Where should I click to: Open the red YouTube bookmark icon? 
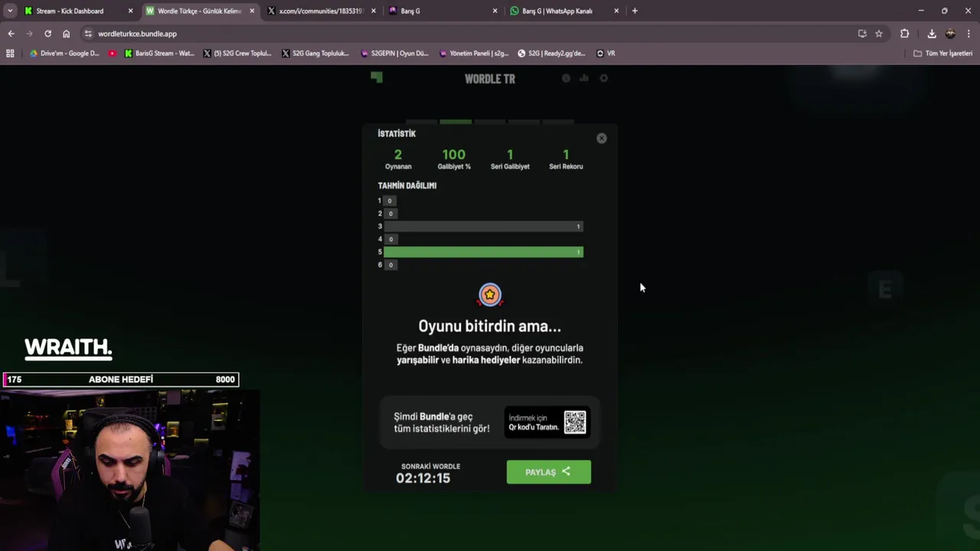click(x=113, y=54)
